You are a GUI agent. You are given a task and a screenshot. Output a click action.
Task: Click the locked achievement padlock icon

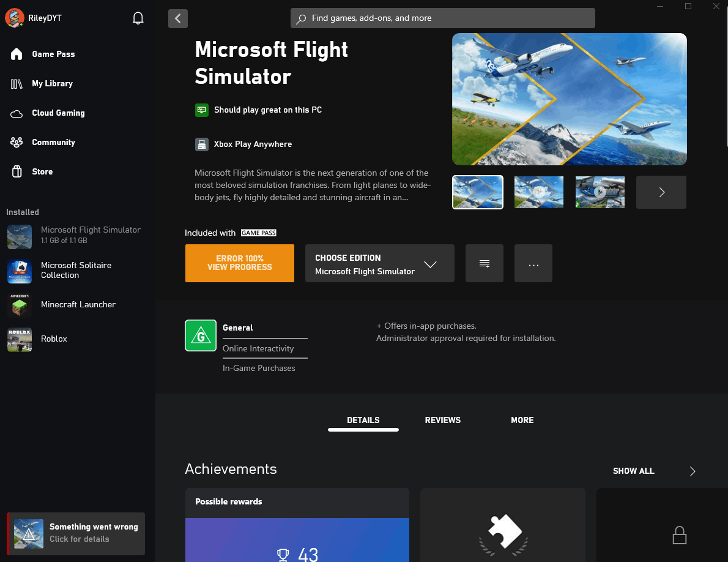[x=680, y=535]
